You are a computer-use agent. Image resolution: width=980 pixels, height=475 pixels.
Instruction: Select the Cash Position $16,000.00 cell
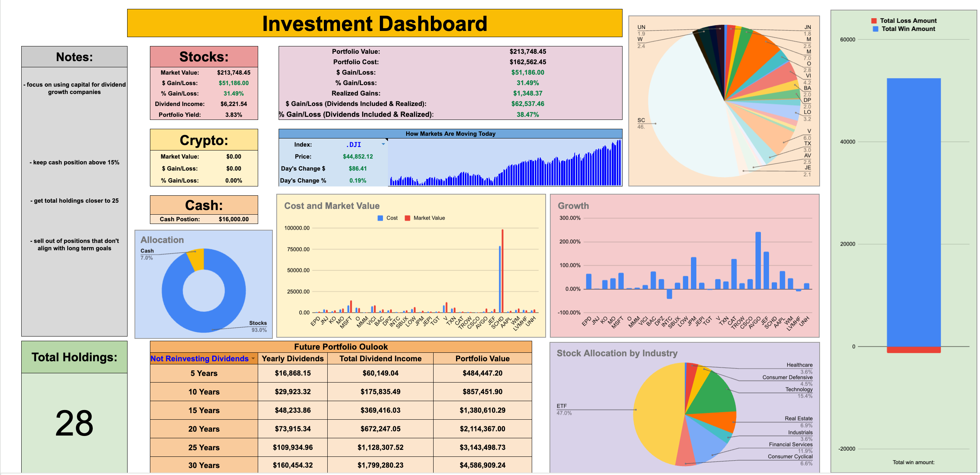(x=233, y=219)
